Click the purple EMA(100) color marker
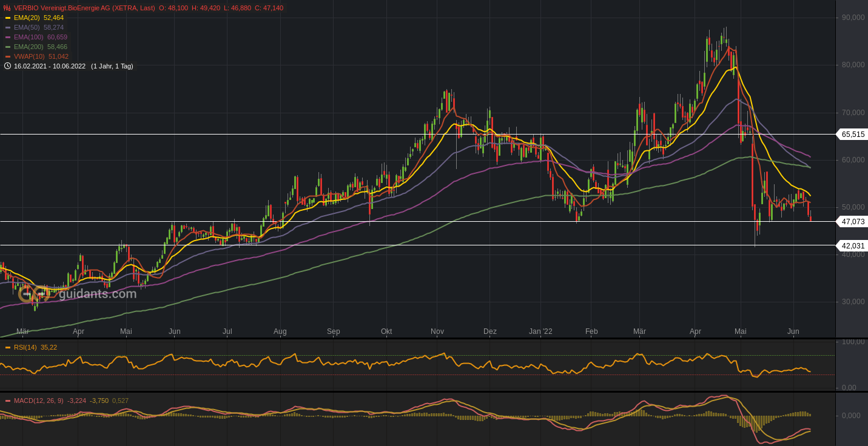 click(x=8, y=37)
